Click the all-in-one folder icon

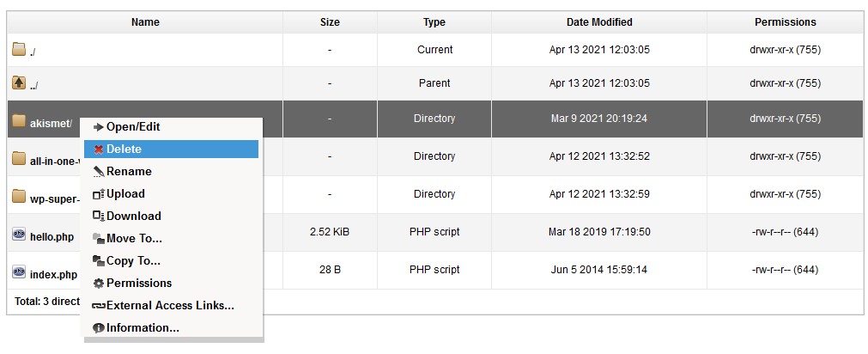click(19, 158)
